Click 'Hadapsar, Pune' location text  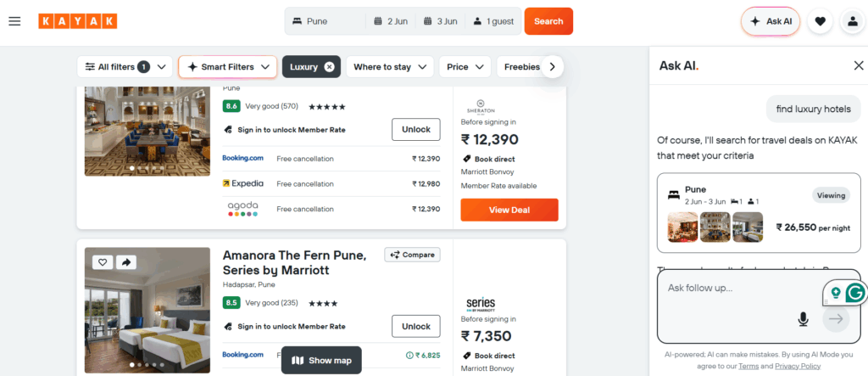(248, 284)
